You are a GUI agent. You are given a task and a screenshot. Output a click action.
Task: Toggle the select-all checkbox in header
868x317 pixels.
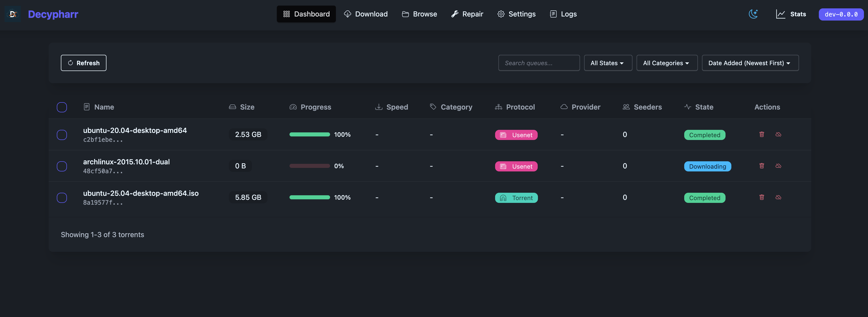(x=62, y=107)
